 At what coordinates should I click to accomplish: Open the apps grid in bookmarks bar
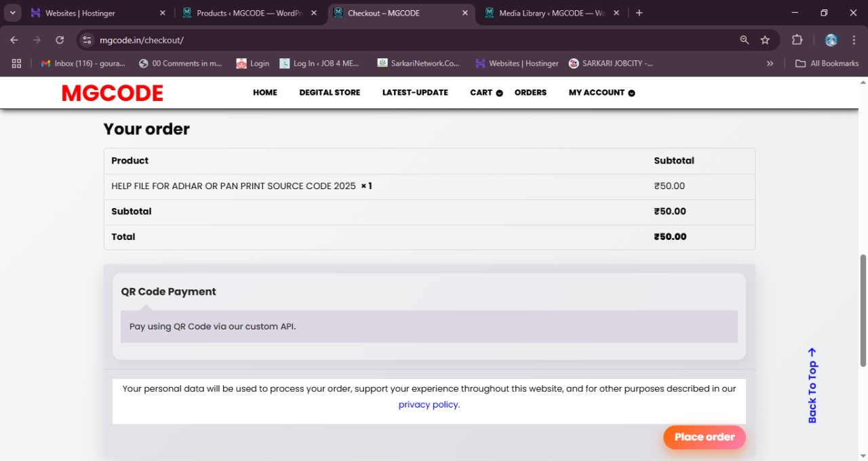(x=16, y=63)
